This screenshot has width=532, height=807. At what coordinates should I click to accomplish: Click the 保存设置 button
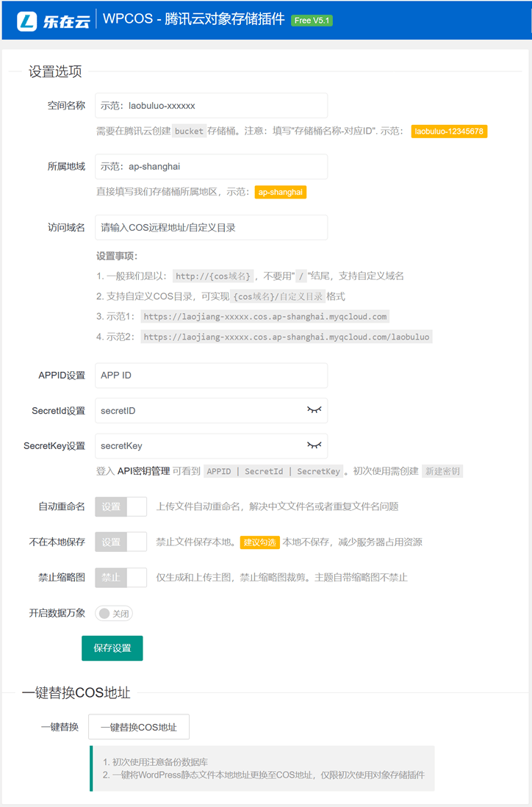112,648
